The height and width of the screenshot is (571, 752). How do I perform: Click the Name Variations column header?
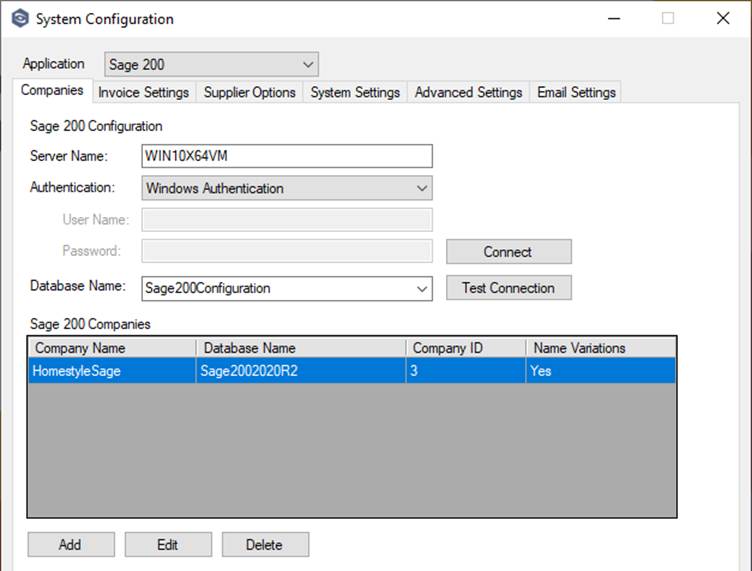click(601, 348)
